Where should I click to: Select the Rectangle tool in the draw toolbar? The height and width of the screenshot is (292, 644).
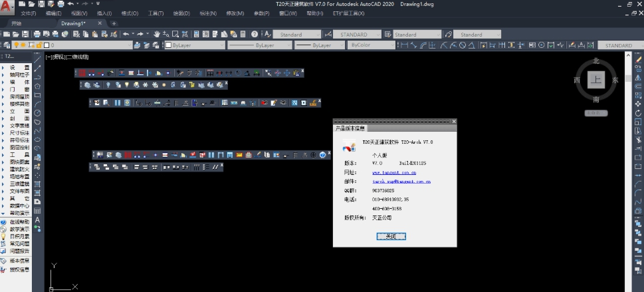coord(37,95)
